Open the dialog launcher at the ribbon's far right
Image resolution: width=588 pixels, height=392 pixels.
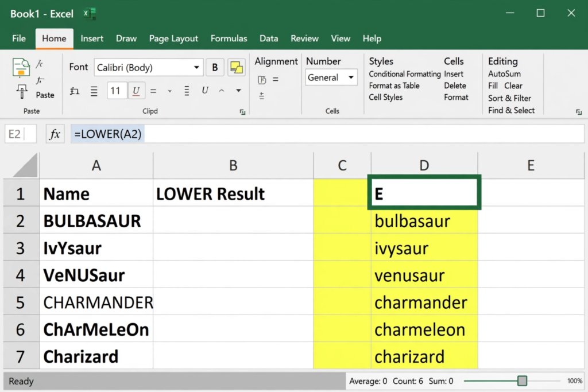[579, 112]
